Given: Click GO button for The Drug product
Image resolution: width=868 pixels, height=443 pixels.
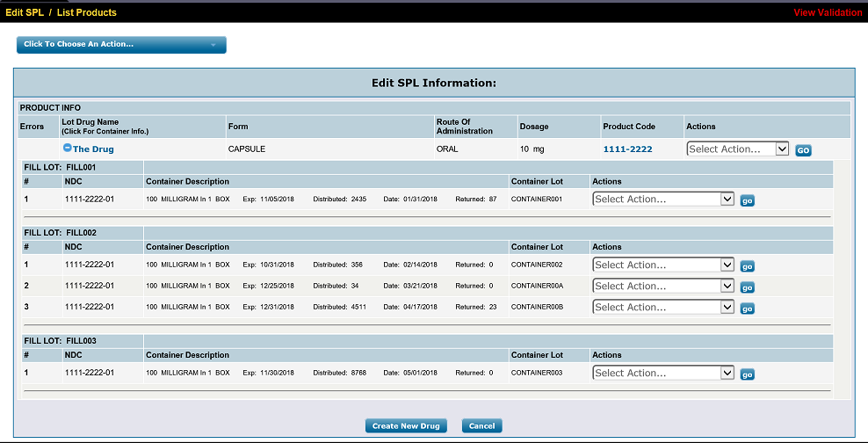Looking at the screenshot, I should pyautogui.click(x=803, y=150).
